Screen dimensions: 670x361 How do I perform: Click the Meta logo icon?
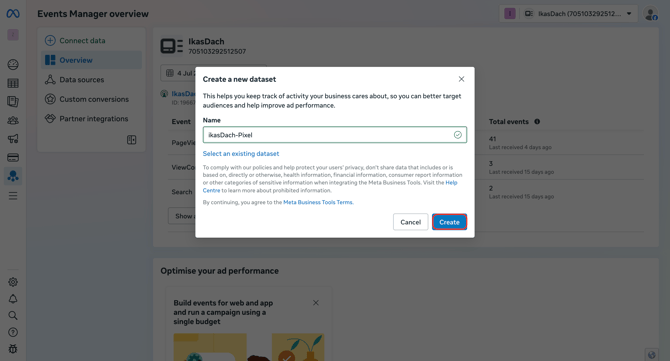coord(13,14)
